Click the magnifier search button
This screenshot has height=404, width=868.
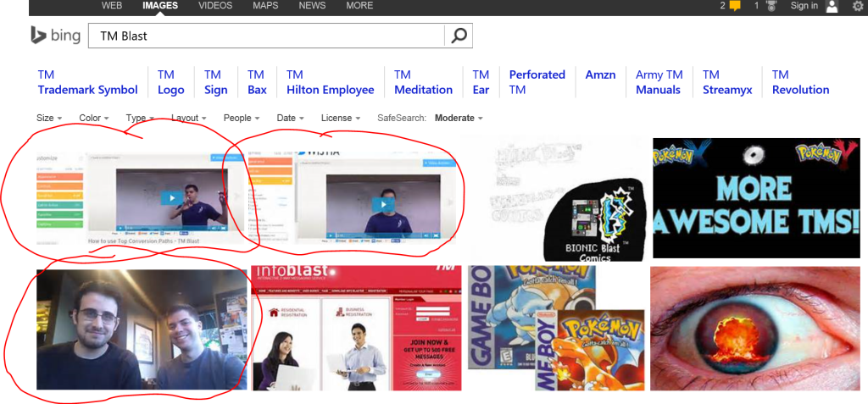pyautogui.click(x=459, y=36)
